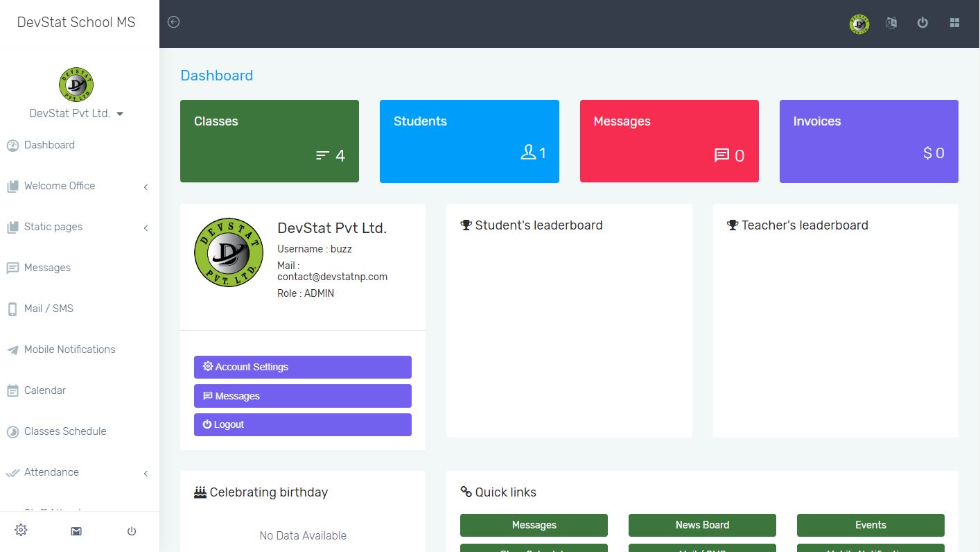Click the Quick links chain icon

pos(466,492)
